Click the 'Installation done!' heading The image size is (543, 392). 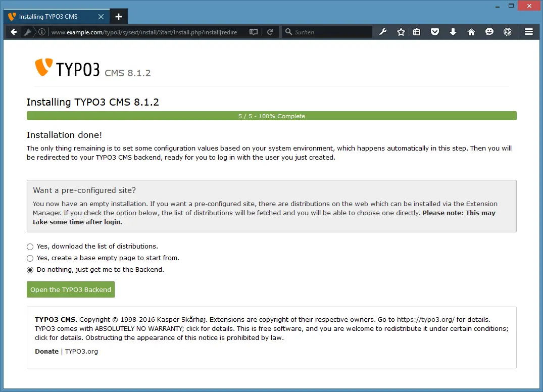(x=65, y=135)
